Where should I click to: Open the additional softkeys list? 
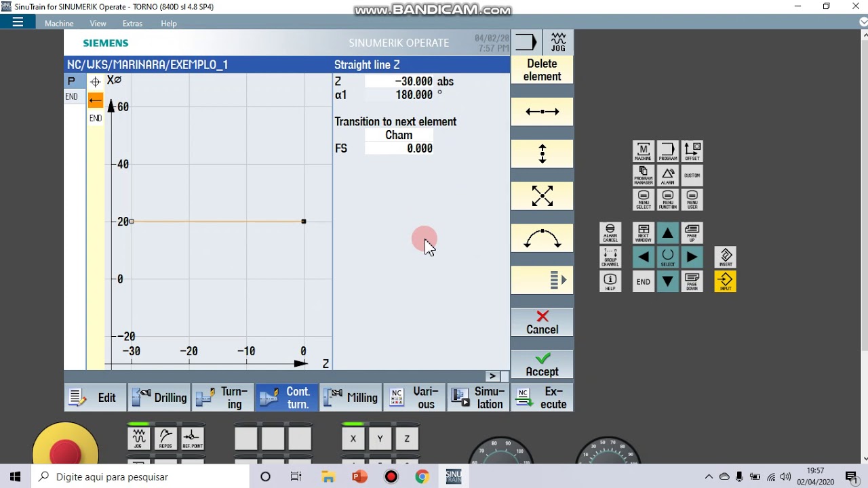pyautogui.click(x=542, y=280)
